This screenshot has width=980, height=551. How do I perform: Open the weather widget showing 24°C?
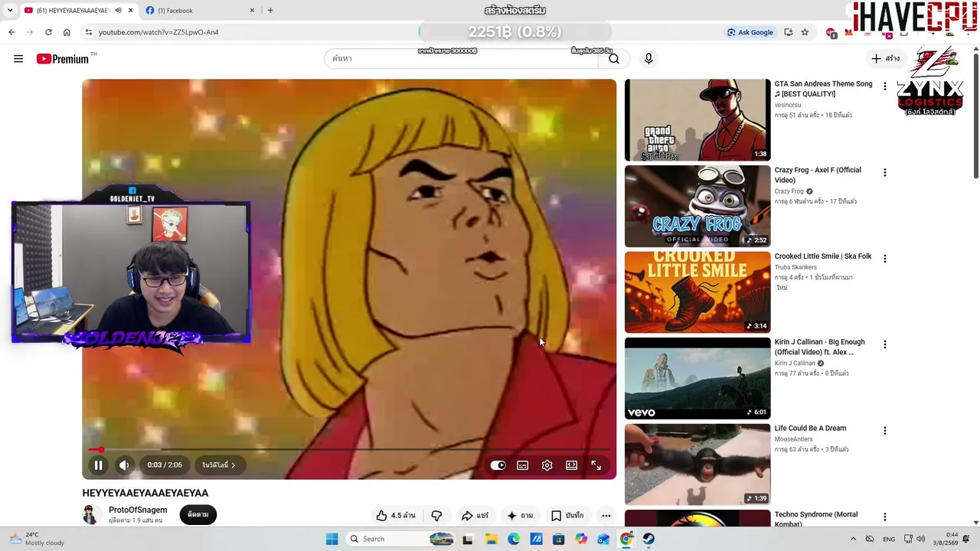37,539
